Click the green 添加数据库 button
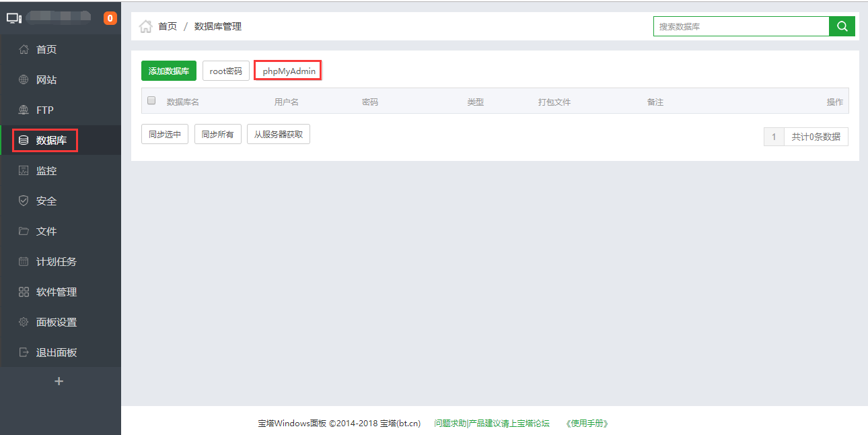 169,71
